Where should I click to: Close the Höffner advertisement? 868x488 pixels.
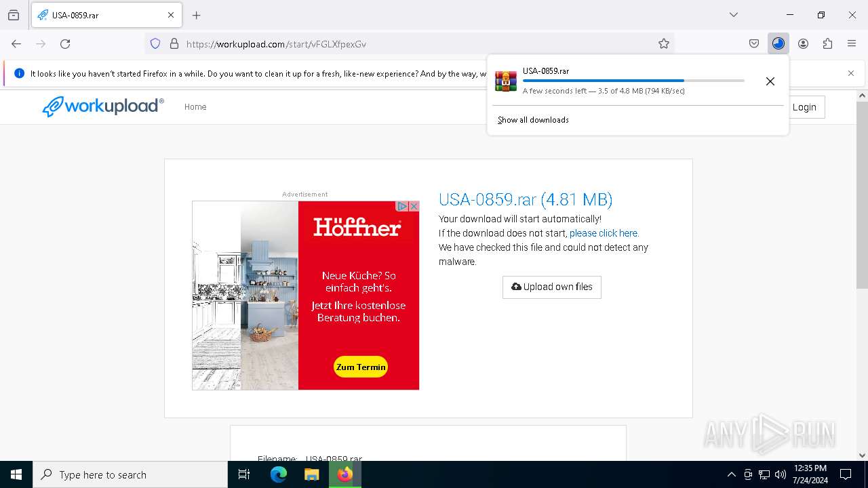pos(414,206)
